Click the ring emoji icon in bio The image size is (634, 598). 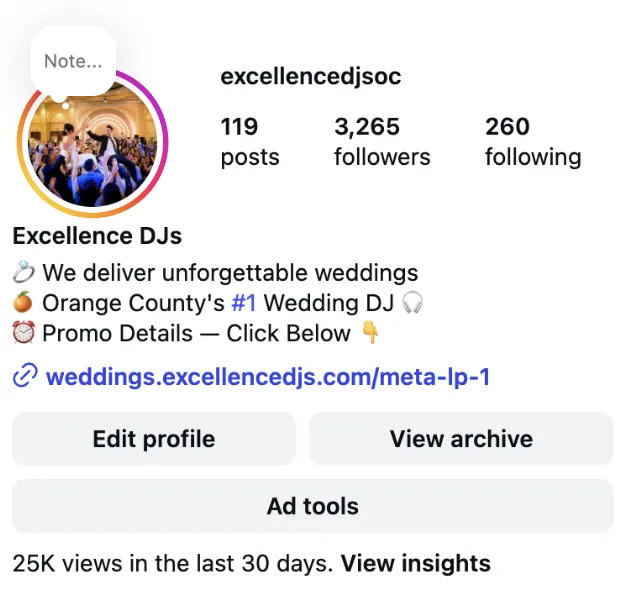coord(23,272)
